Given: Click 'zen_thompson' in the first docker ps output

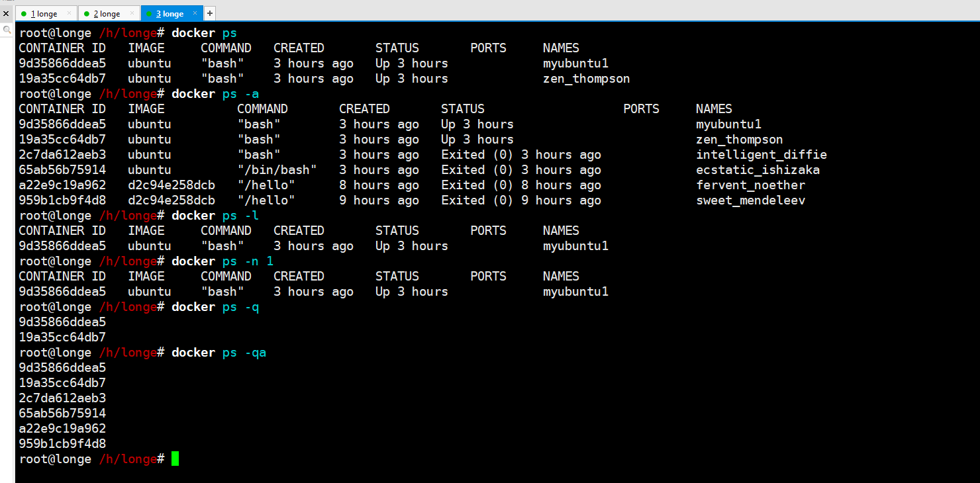Looking at the screenshot, I should [x=586, y=79].
